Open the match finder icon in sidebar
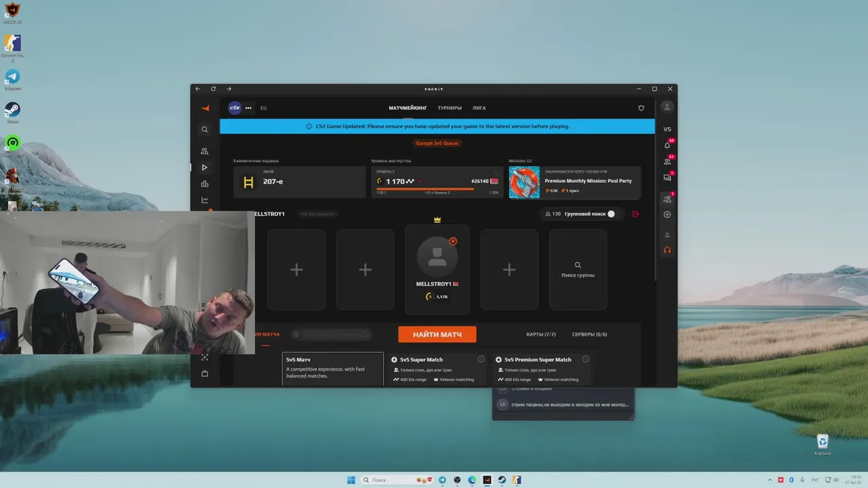 click(205, 151)
